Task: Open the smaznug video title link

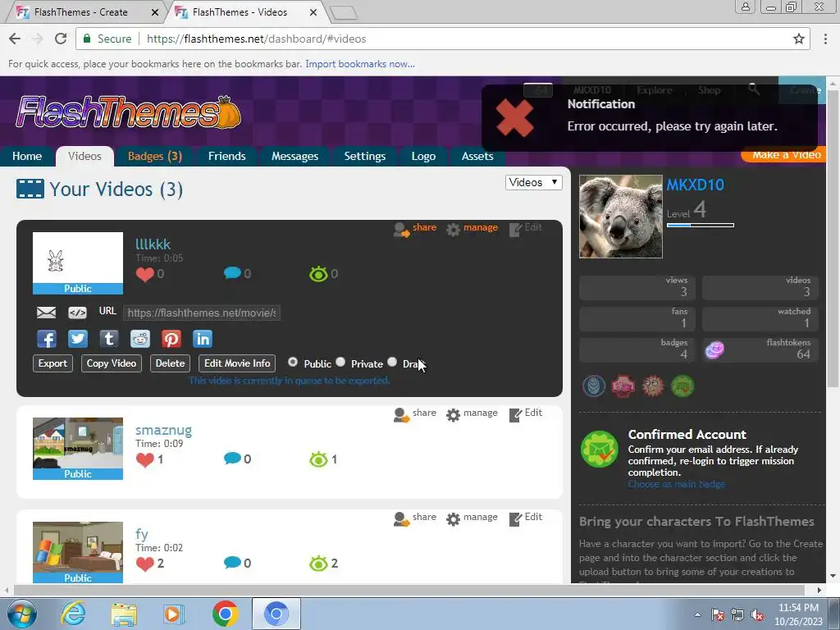Action: click(x=163, y=430)
